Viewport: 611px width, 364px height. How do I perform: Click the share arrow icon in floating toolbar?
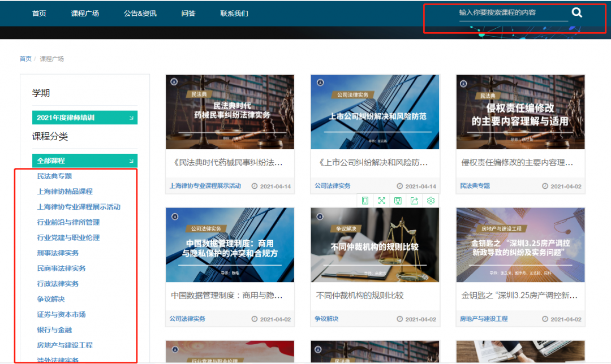[414, 201]
